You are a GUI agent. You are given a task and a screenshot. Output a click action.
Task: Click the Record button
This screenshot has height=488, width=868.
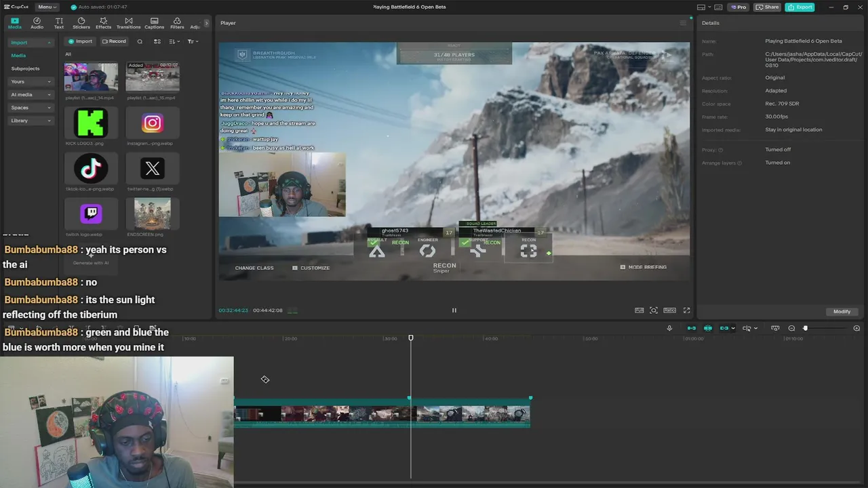(x=114, y=41)
